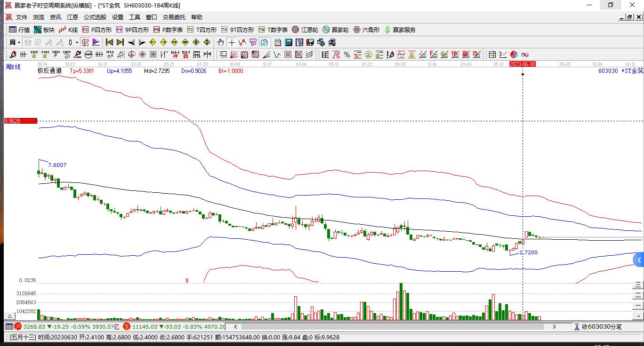Click the circled 金 gold tool icon
The image size is (644, 346).
click(x=368, y=55)
